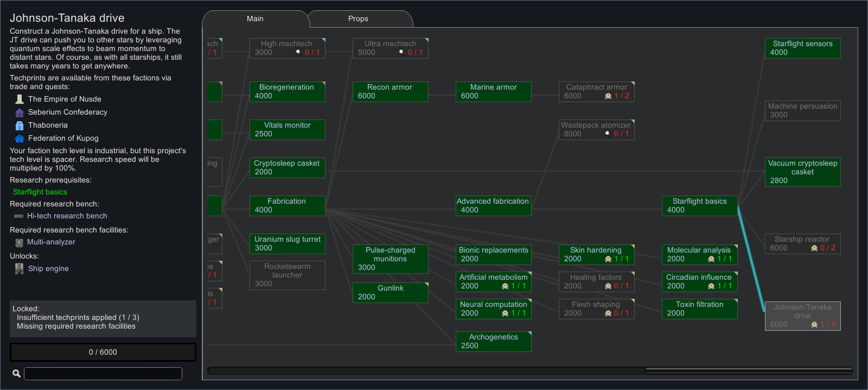This screenshot has height=390, width=868.
Task: Select the Starflight sensors project
Action: (803, 48)
